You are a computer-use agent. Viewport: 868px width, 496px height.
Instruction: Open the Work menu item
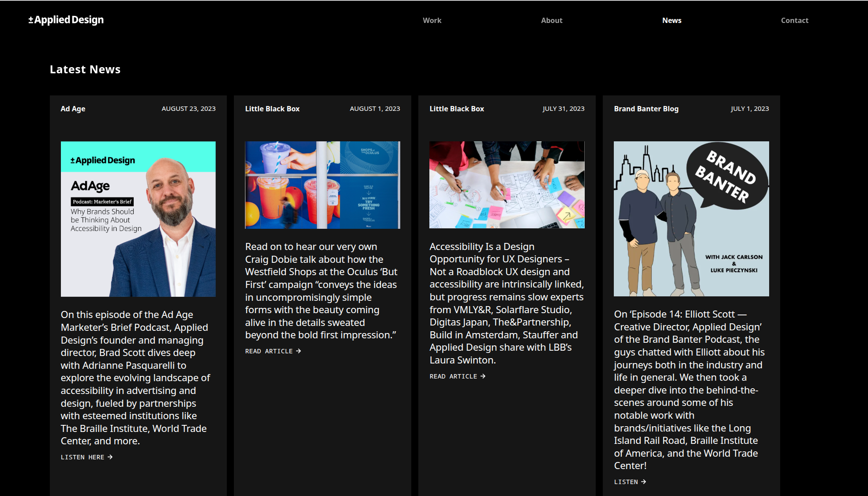coord(432,20)
